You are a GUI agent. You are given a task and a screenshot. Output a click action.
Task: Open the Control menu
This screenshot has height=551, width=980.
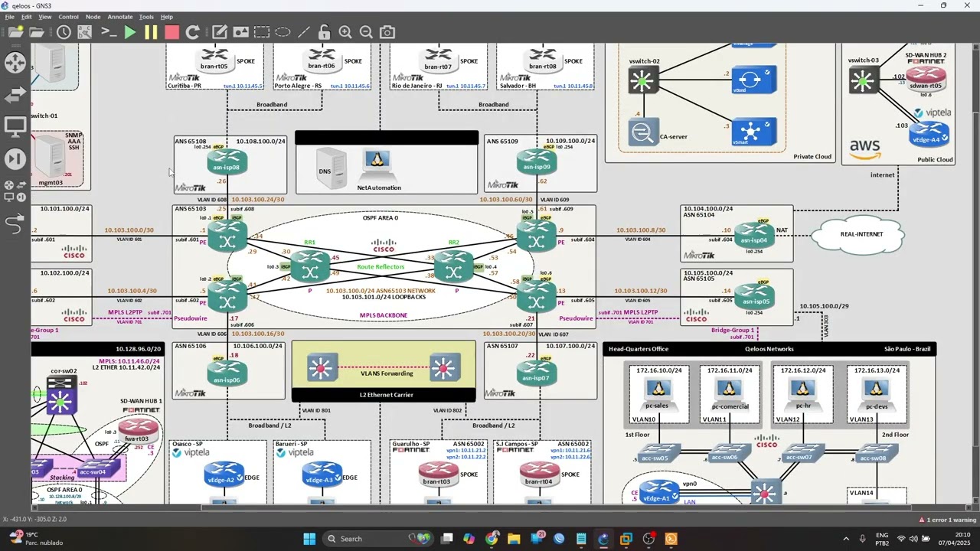coord(69,17)
